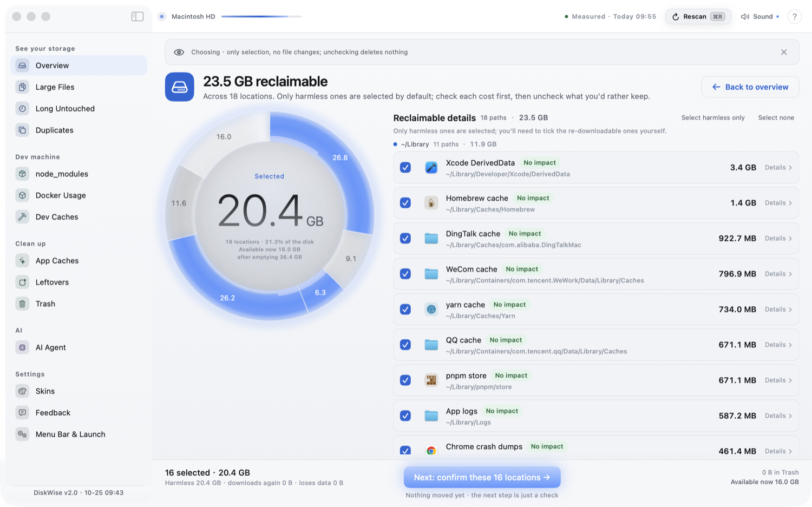Click the DingTalk cache folder icon
812x507 pixels.
click(431, 239)
